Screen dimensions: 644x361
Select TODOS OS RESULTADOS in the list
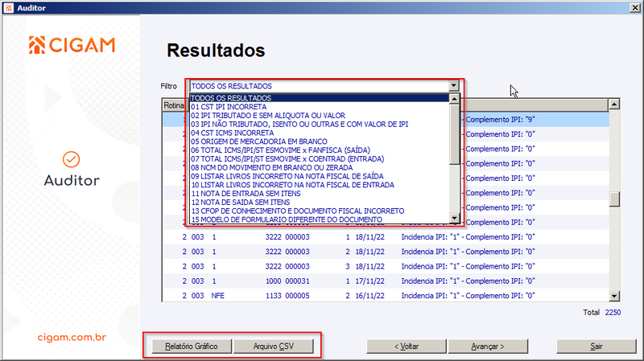point(320,98)
